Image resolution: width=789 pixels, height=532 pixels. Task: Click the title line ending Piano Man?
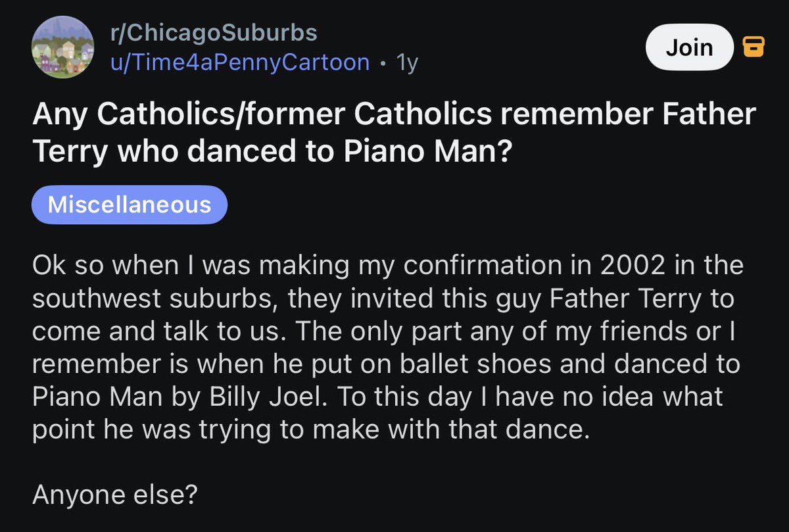coord(271,151)
